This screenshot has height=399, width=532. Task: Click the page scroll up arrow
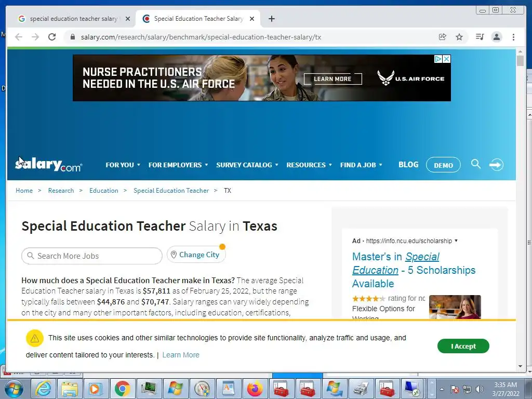click(520, 51)
